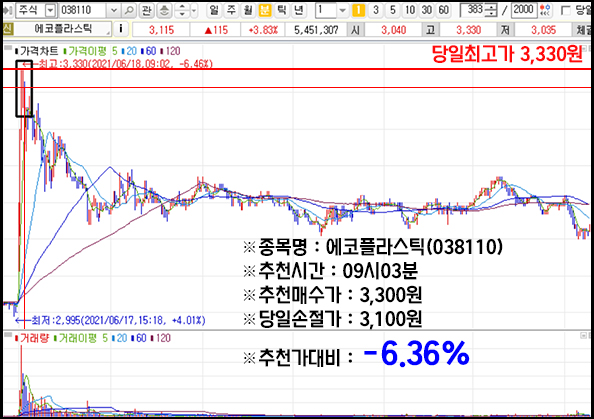Screen dimensions: 594x419
Task: Open the stock code 038110 dropdown arrow
Action: pos(113,11)
